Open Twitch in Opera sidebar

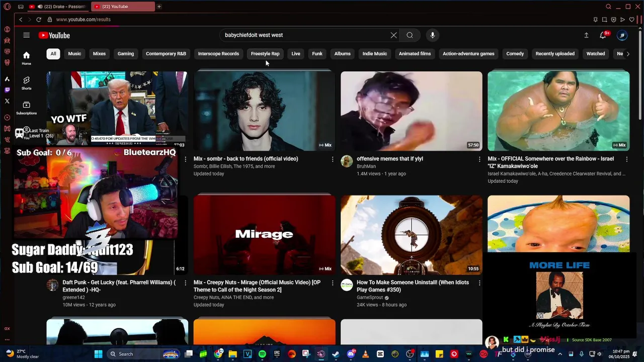(7, 90)
